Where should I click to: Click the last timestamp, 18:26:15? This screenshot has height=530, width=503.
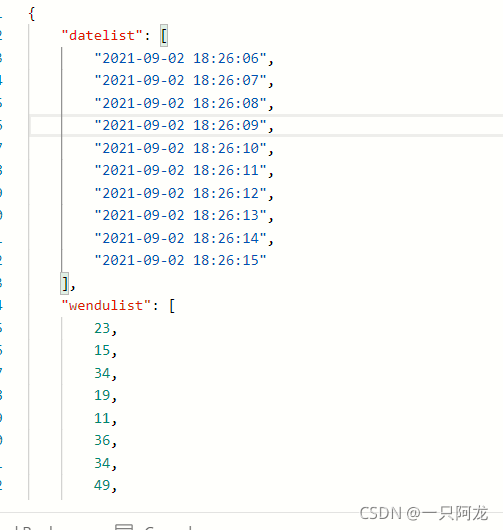coord(181,261)
